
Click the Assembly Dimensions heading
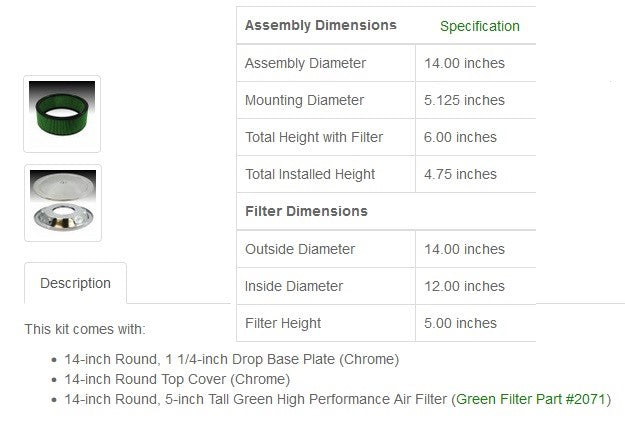(320, 25)
